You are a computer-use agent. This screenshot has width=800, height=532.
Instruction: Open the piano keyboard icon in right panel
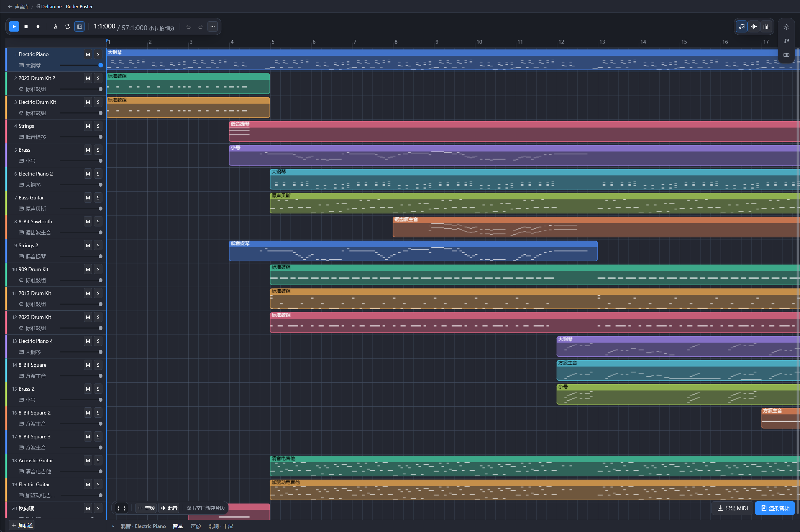pyautogui.click(x=786, y=55)
